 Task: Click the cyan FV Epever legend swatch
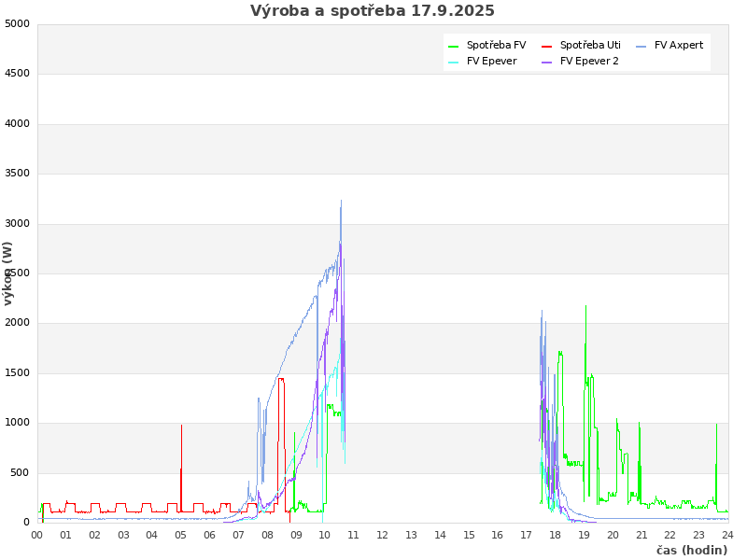[454, 62]
